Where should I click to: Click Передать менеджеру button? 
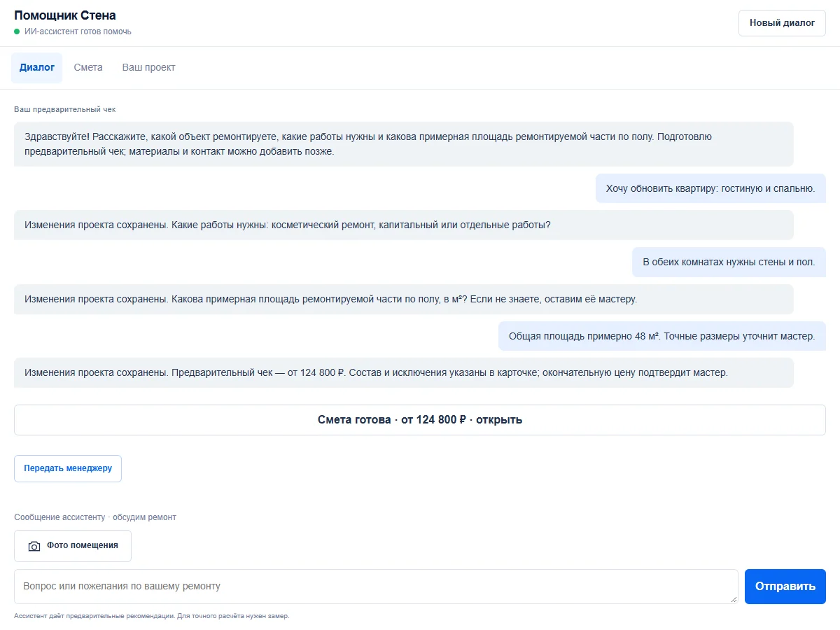[x=68, y=468]
